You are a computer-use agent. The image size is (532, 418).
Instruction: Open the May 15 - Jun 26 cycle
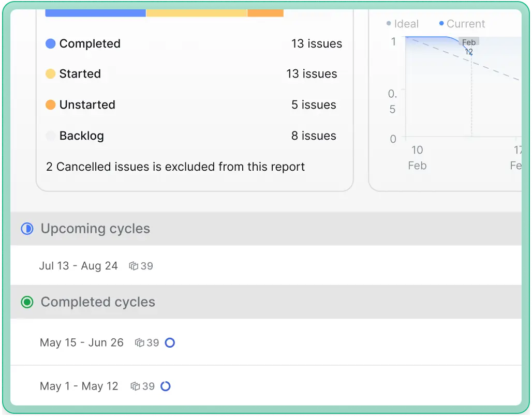tap(82, 342)
